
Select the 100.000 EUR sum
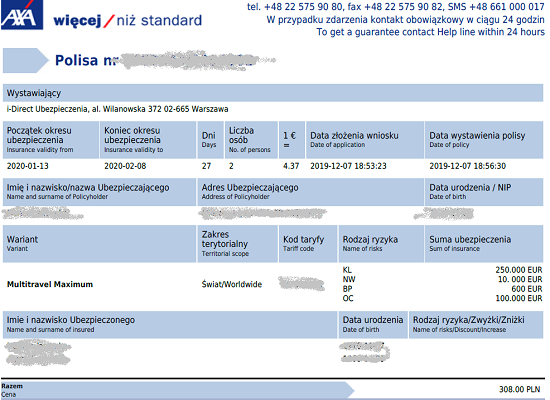point(519,298)
